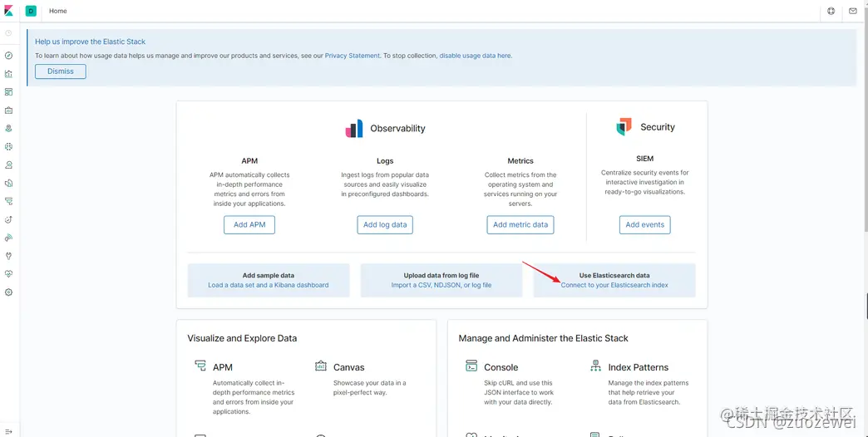This screenshot has width=868, height=437.
Task: Click the Metrics section title
Action: tap(520, 161)
